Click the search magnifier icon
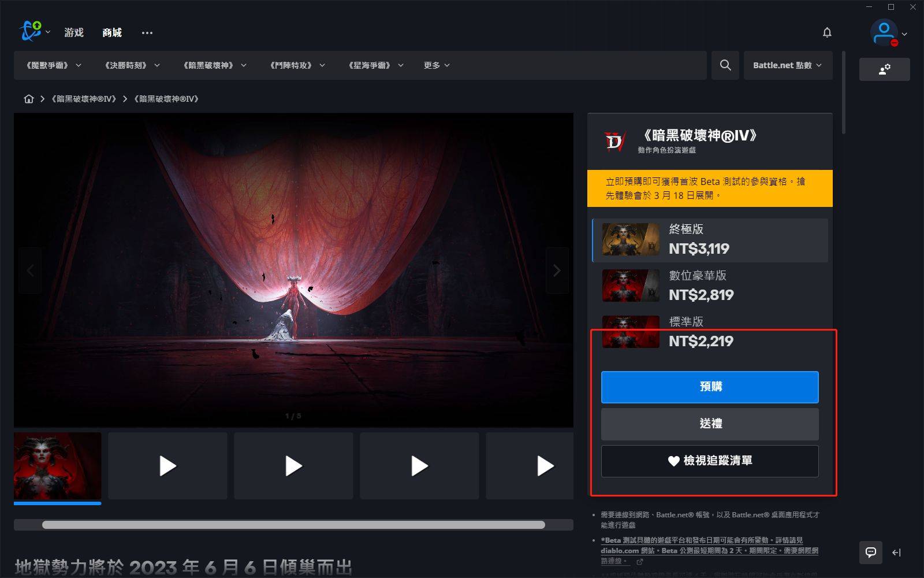The width and height of the screenshot is (924, 578). (725, 65)
